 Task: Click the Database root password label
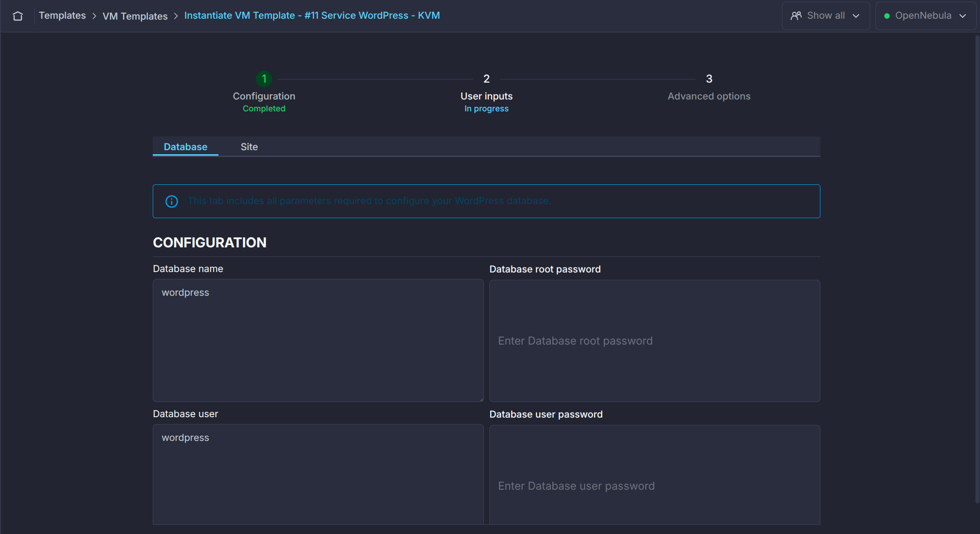click(545, 269)
